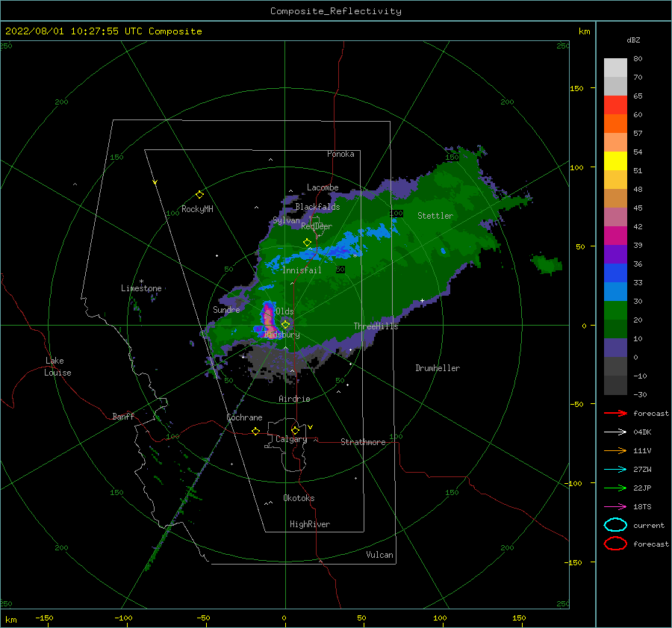Click the Sylvan label
Screen dimensions: 672x628
286,220
